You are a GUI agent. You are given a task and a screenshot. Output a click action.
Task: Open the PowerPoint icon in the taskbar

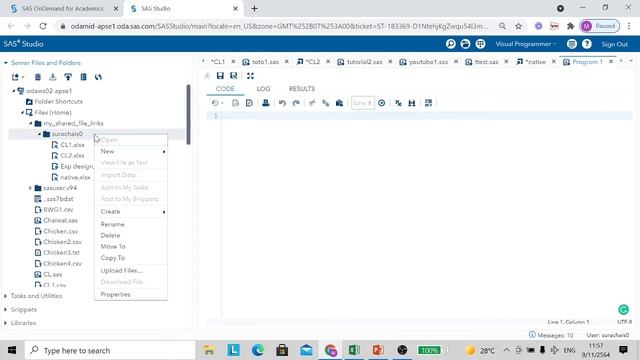pos(378,350)
